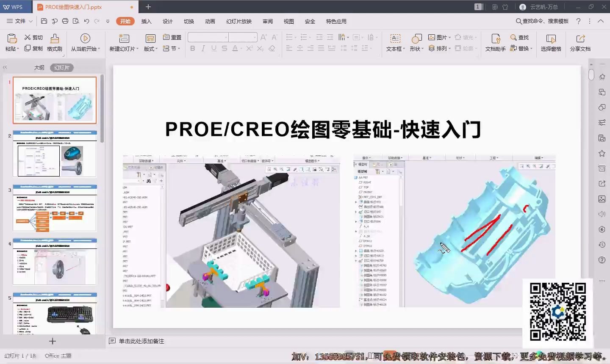
Task: Toggle Bold formatting
Action: click(x=193, y=49)
